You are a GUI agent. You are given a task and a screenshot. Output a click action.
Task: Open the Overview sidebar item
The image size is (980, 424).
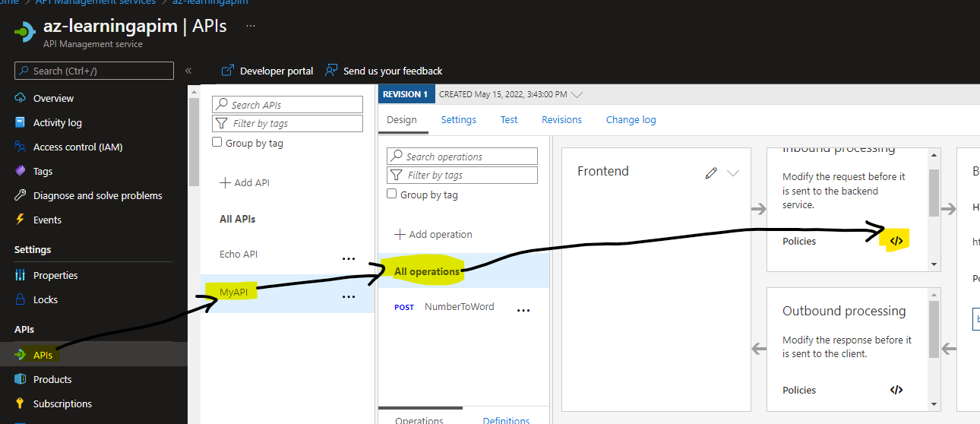(53, 98)
